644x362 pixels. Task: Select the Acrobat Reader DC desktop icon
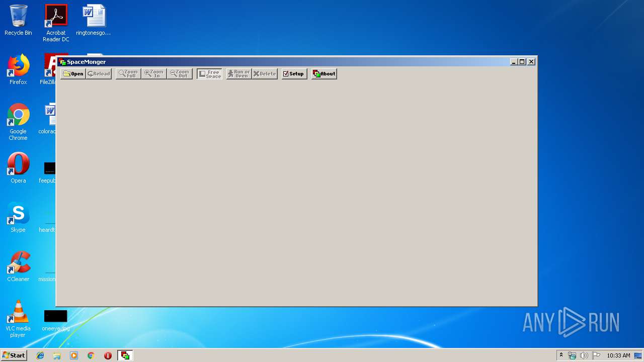pos(56,23)
